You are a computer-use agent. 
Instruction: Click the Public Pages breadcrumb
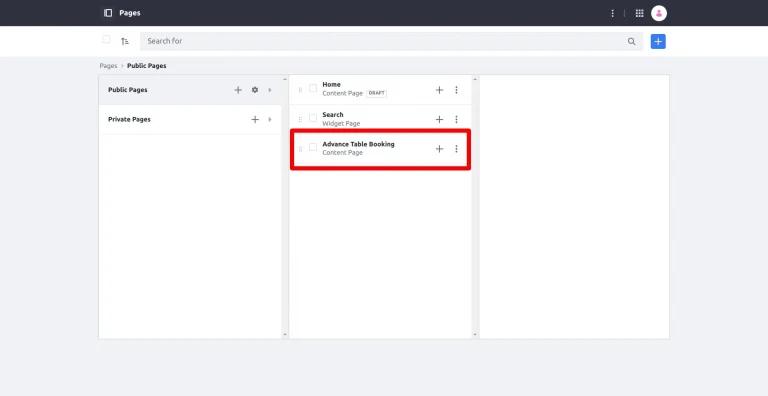tap(146, 66)
